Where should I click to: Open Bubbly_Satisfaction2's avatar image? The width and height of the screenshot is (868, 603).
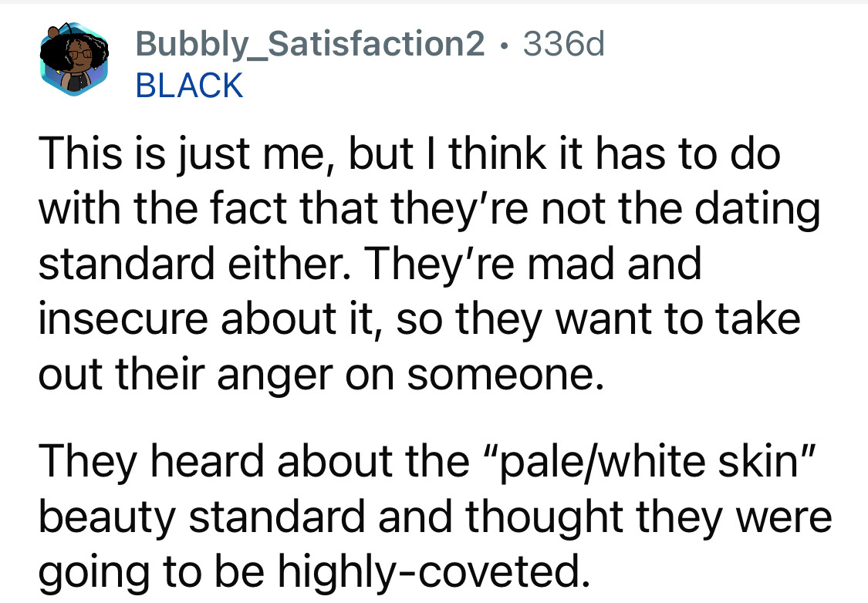coord(74,59)
